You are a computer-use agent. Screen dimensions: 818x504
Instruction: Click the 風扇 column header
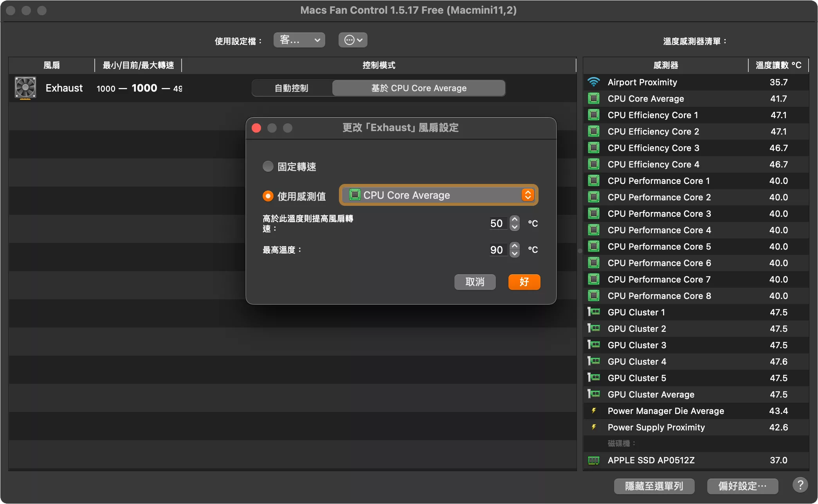pyautogui.click(x=52, y=65)
